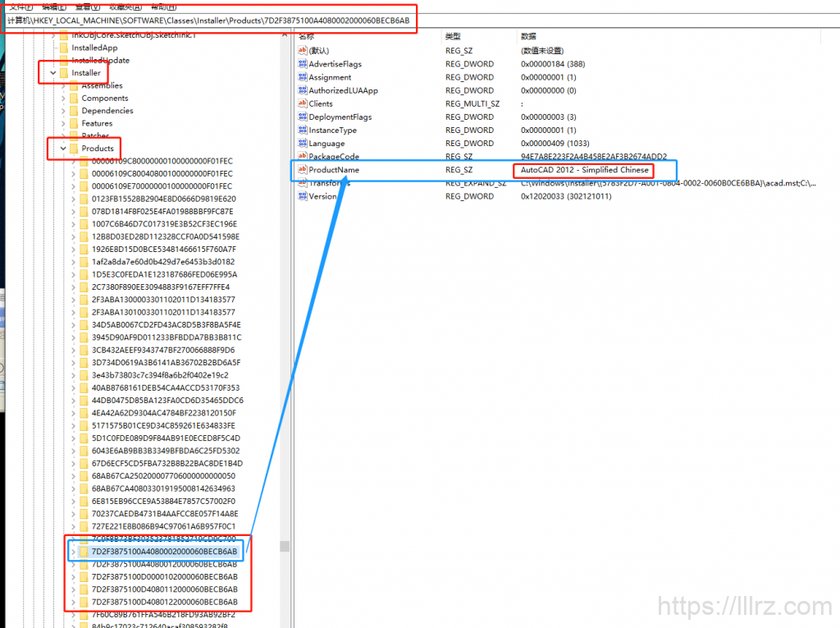This screenshot has height=628, width=840.
Task: Click the InstalledApp key folder icon
Action: 63,48
